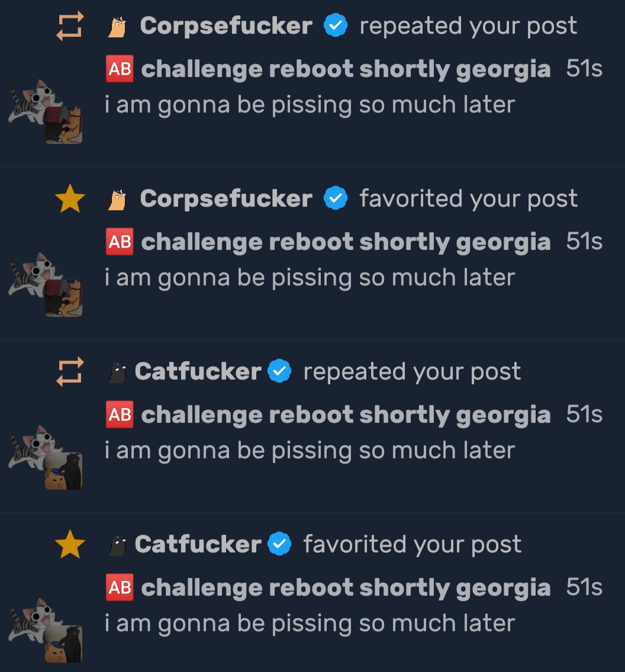Click the red AB emoji in Corpsefucker's repeated post
This screenshot has width=625, height=672.
[120, 70]
